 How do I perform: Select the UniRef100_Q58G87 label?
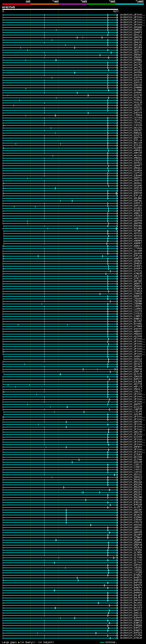tap(131, 57)
